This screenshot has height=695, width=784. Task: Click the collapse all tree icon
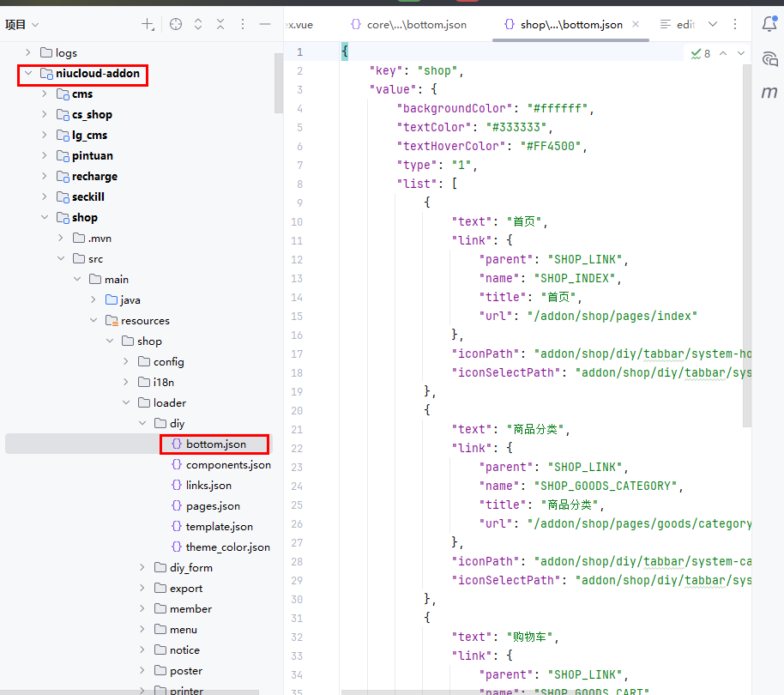tap(220, 25)
